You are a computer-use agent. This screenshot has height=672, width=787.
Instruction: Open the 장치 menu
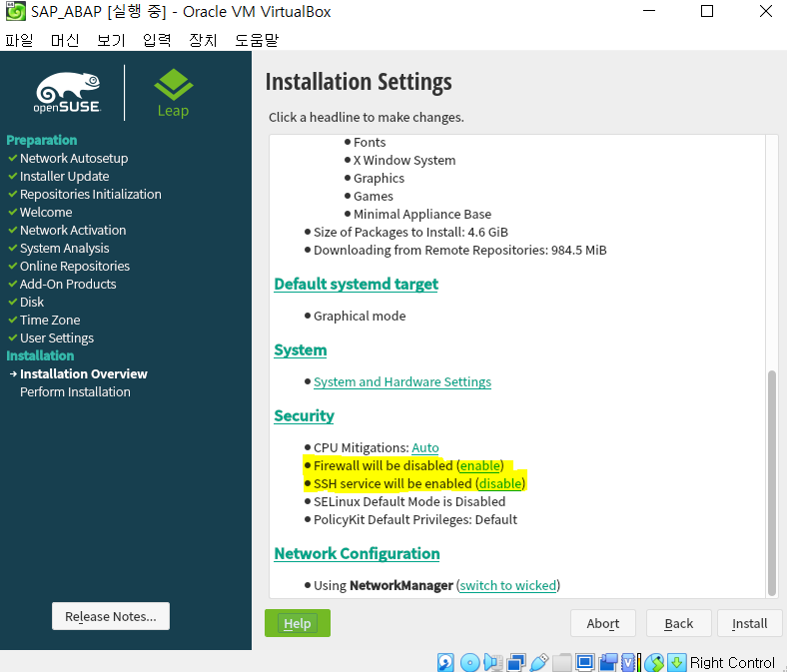point(203,40)
